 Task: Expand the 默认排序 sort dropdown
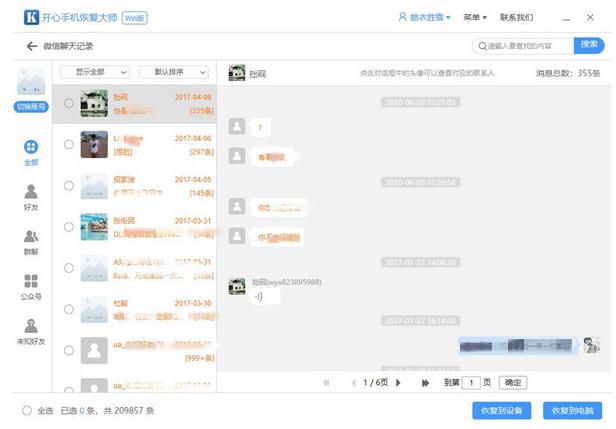[x=174, y=72]
